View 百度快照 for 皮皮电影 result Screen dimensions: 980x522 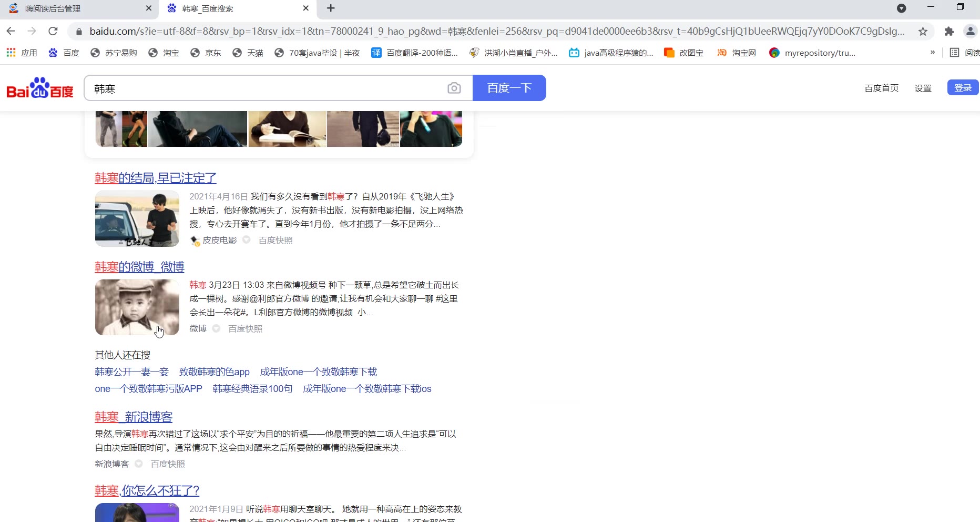(275, 240)
